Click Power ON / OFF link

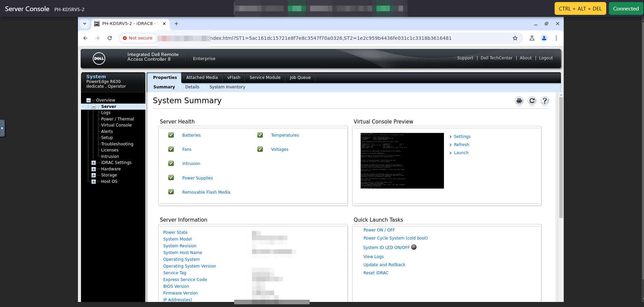379,230
